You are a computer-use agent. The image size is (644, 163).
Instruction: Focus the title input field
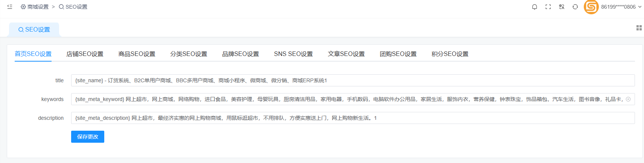(353, 80)
